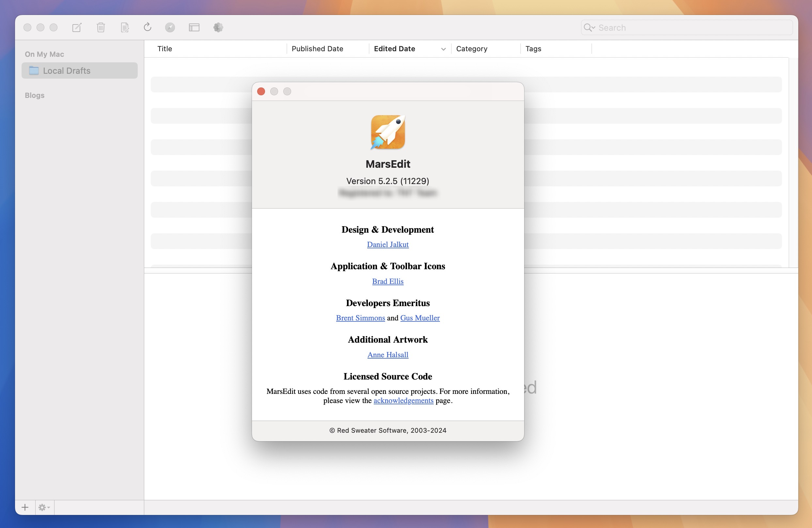Open the Gus Mueller link

420,318
